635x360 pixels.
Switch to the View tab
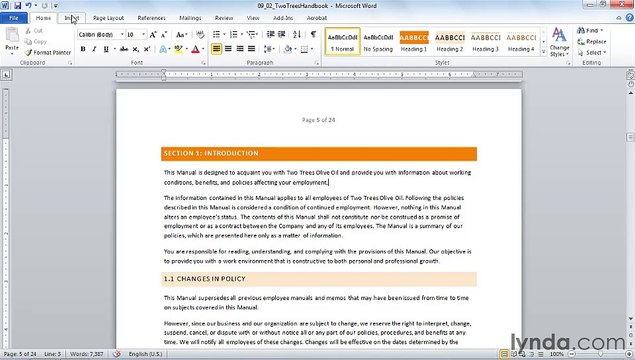253,18
